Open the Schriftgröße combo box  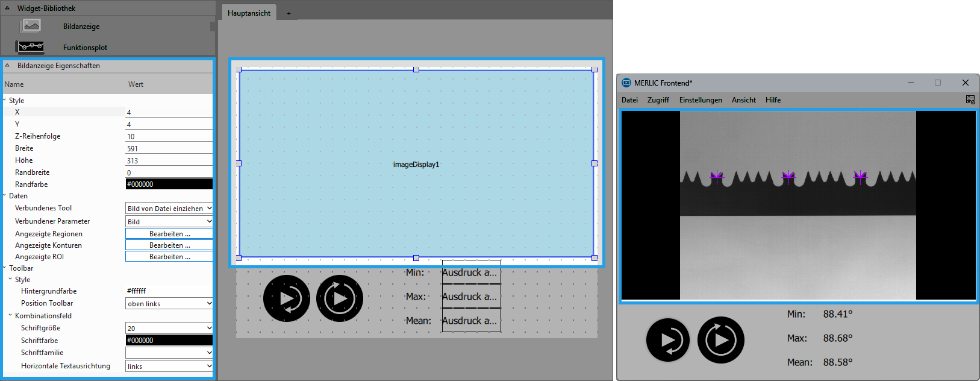pyautogui.click(x=169, y=329)
